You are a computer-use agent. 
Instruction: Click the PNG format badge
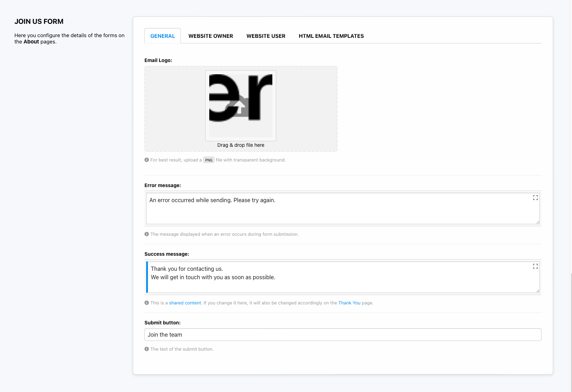(x=209, y=160)
